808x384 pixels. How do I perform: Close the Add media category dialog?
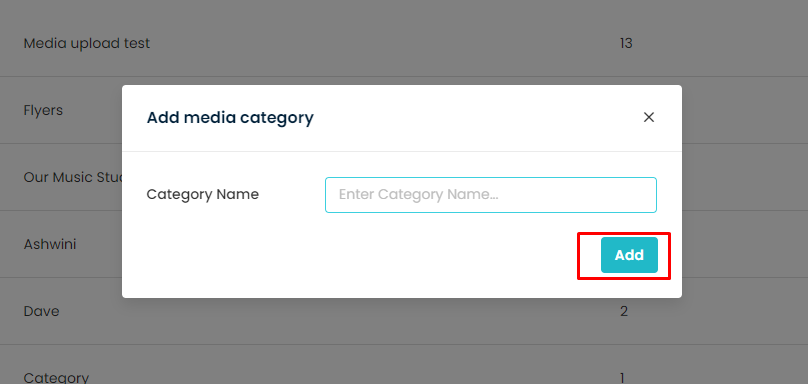click(649, 118)
